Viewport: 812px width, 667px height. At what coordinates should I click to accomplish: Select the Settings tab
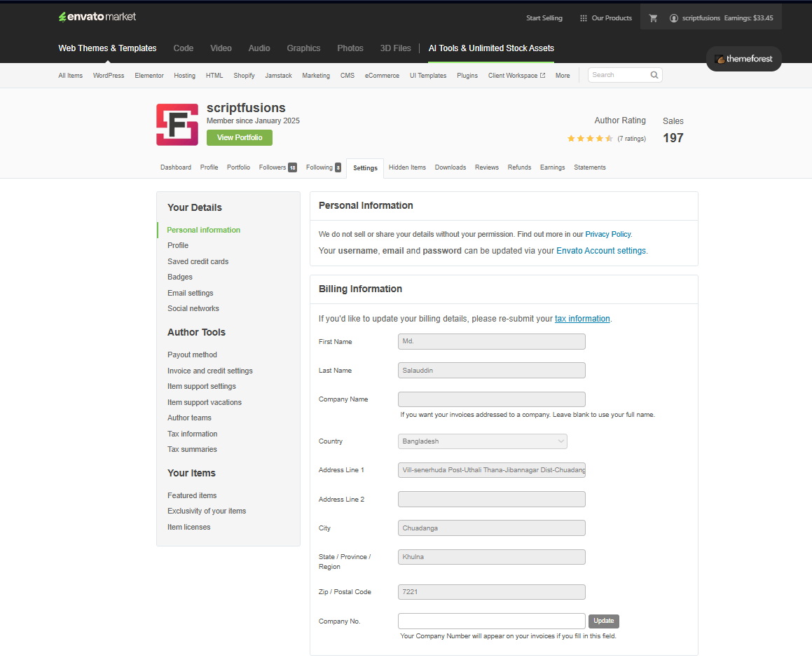click(365, 168)
